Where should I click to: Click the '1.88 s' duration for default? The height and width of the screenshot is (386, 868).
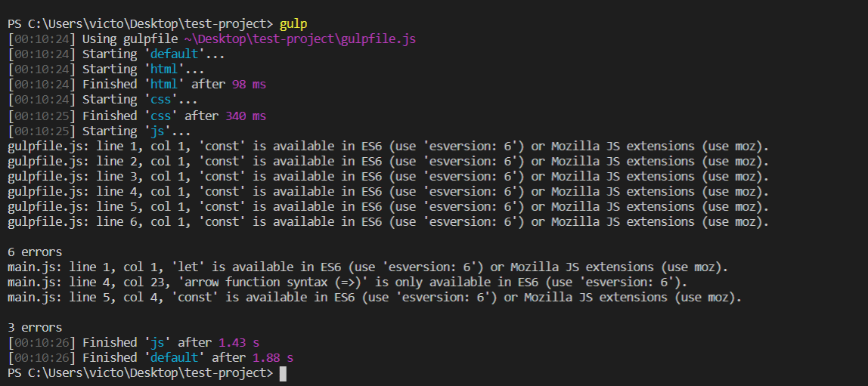click(273, 358)
